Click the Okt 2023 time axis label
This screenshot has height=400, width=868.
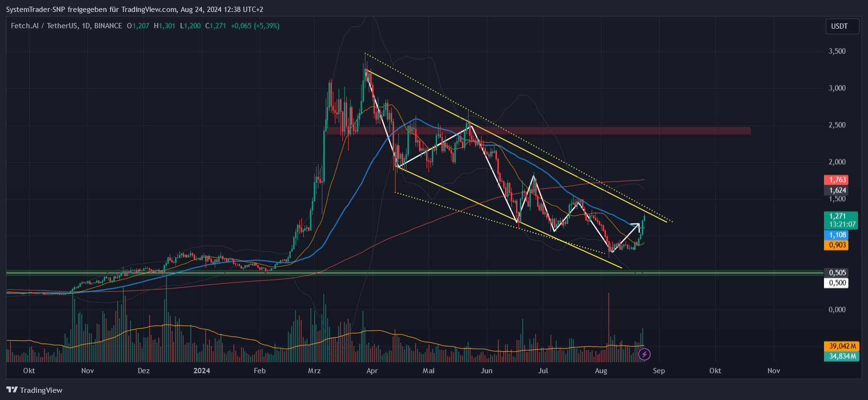click(x=29, y=371)
